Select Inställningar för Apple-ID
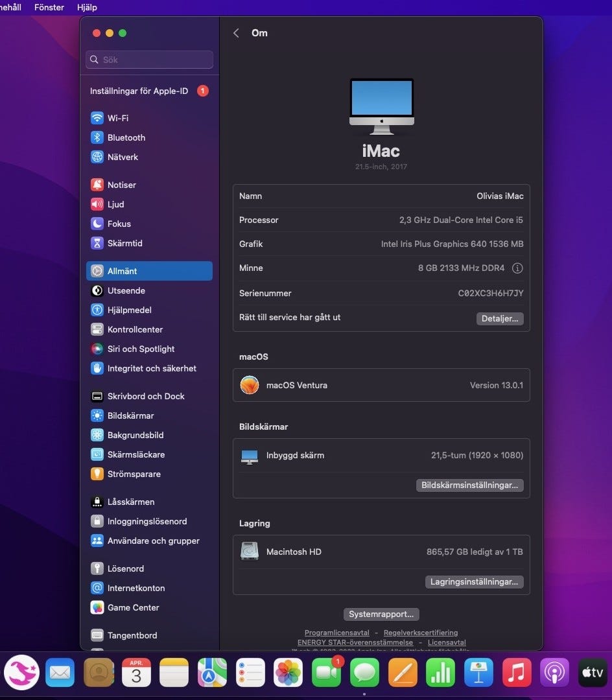Screen dimensions: 612x700 (139, 91)
